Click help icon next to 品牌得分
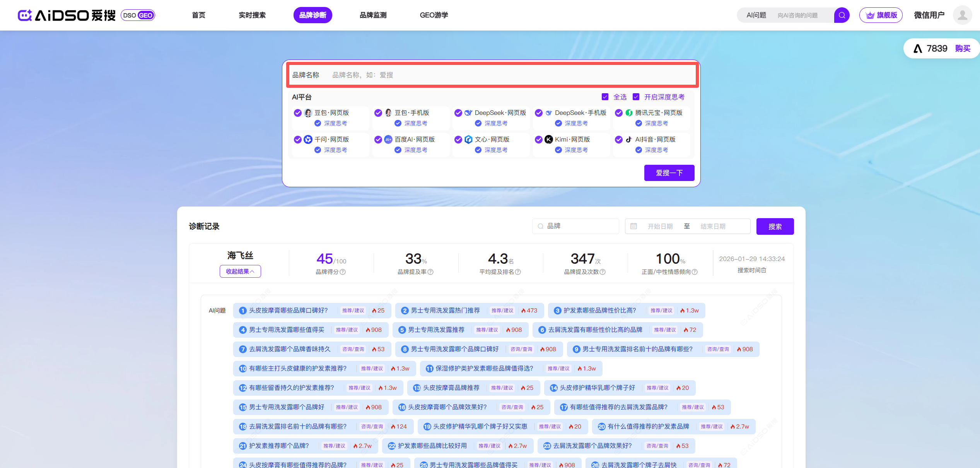 click(343, 272)
